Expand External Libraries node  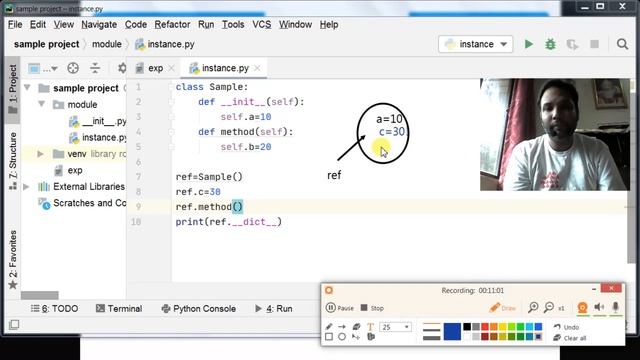coord(26,187)
